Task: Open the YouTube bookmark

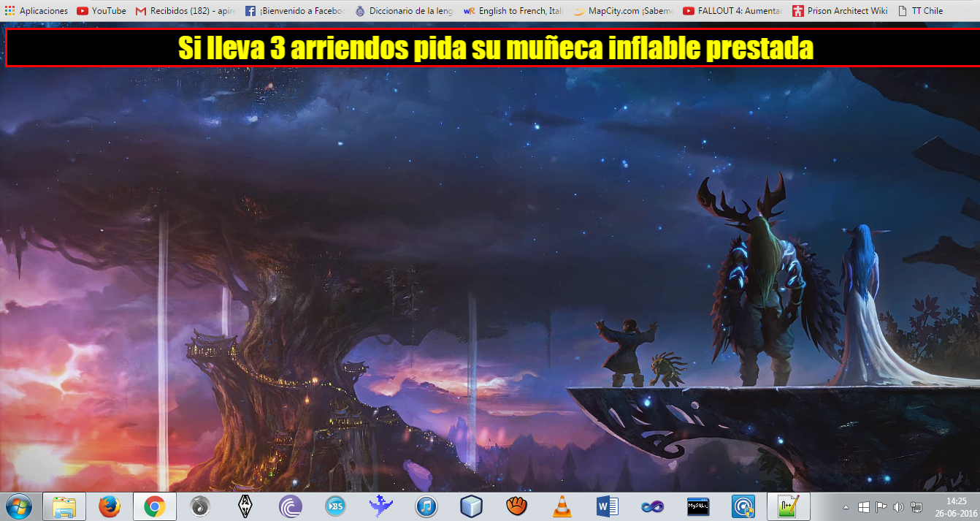Action: tap(102, 11)
